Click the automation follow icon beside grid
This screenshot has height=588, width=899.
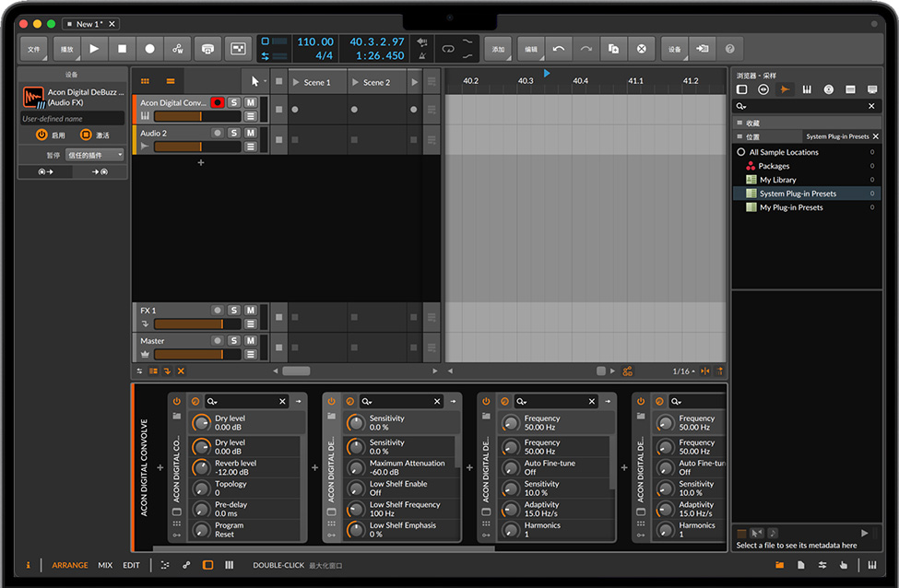(628, 371)
